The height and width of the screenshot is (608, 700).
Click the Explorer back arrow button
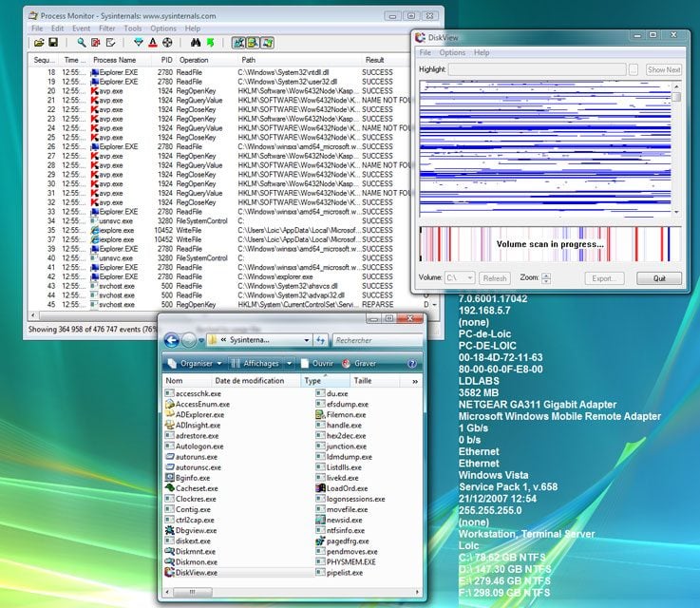point(172,340)
